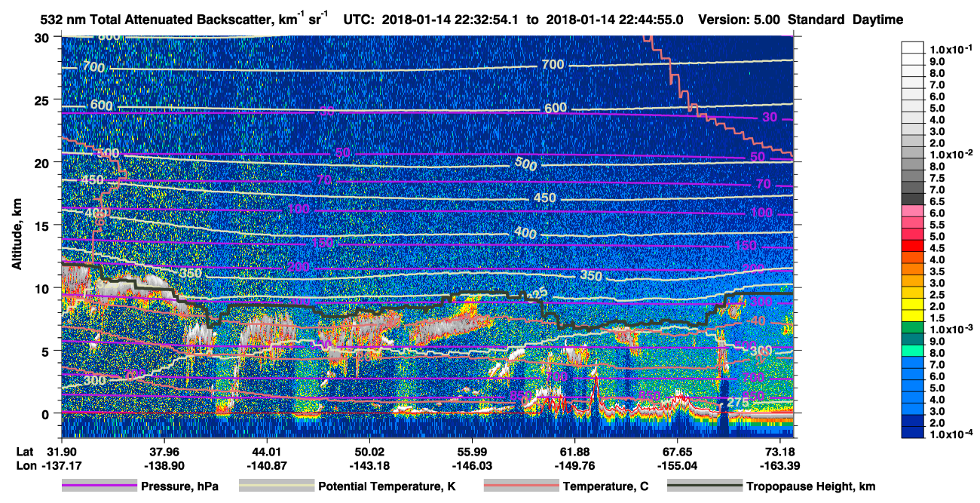
Task: Click color bar label 5.5
Action: [937, 225]
